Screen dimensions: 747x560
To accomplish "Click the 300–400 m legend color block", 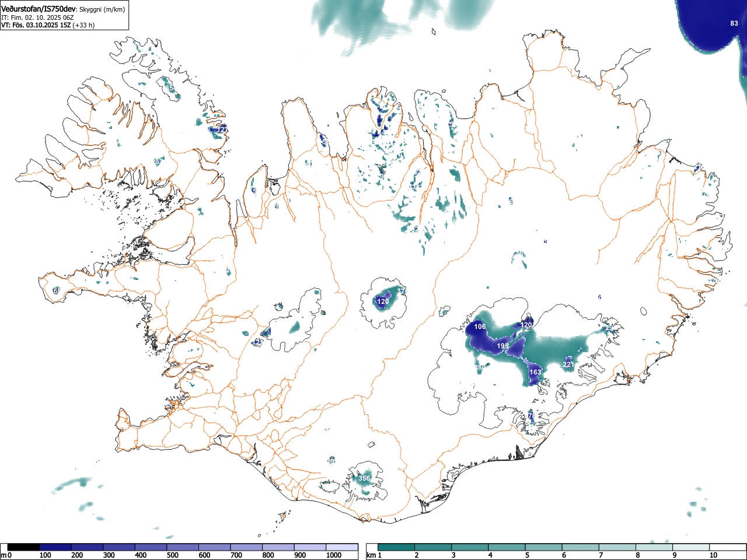I will pyautogui.click(x=119, y=547).
